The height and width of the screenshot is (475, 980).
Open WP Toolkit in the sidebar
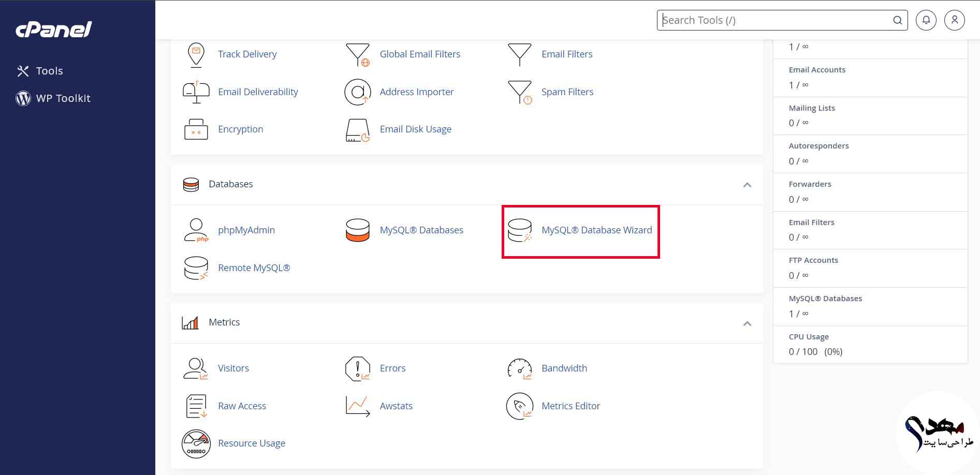53,98
